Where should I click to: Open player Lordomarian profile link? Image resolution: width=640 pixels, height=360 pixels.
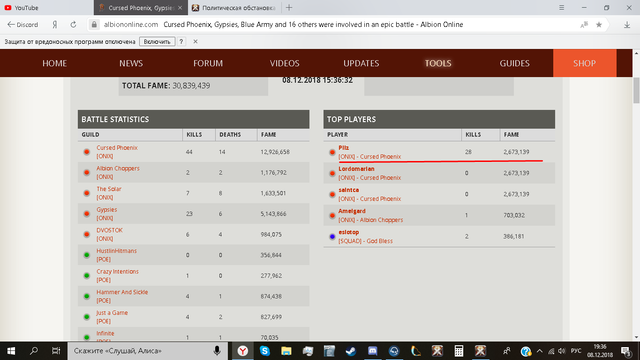[x=356, y=169]
